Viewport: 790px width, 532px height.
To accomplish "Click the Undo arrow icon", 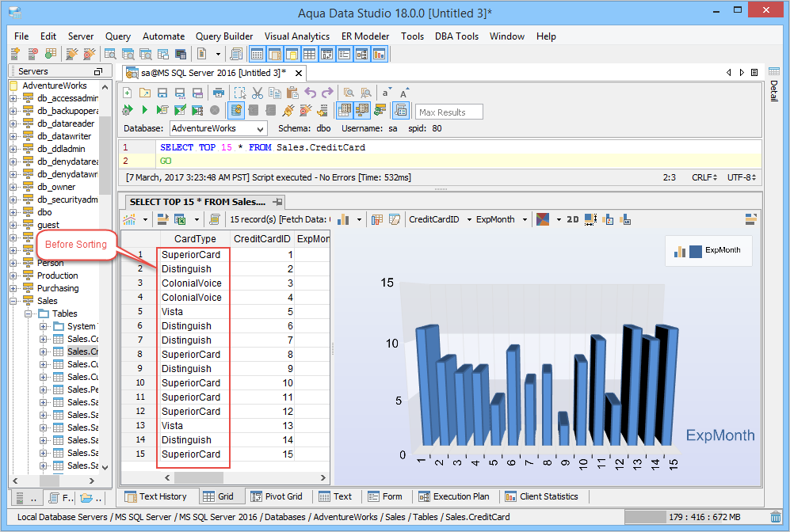I will pos(311,93).
